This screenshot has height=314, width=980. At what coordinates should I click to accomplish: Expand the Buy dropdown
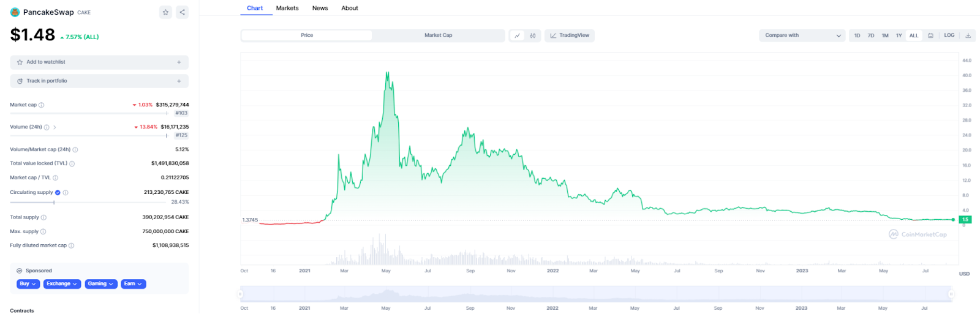[28, 284]
